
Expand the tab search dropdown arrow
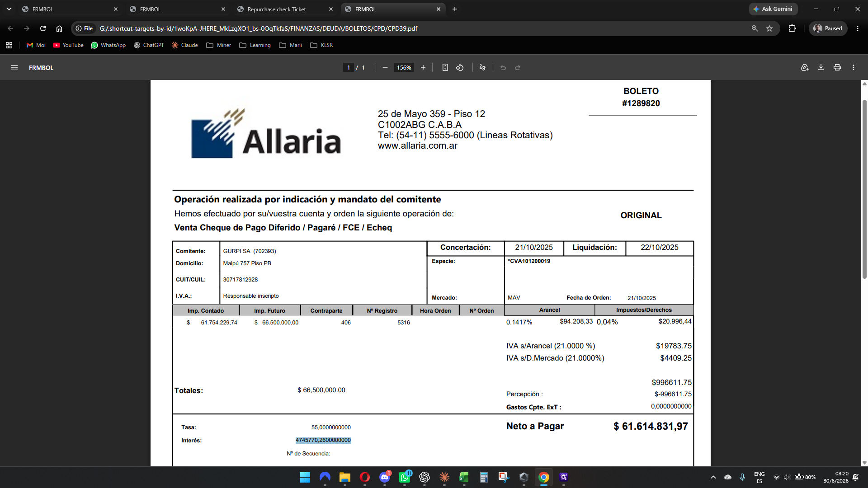(9, 9)
